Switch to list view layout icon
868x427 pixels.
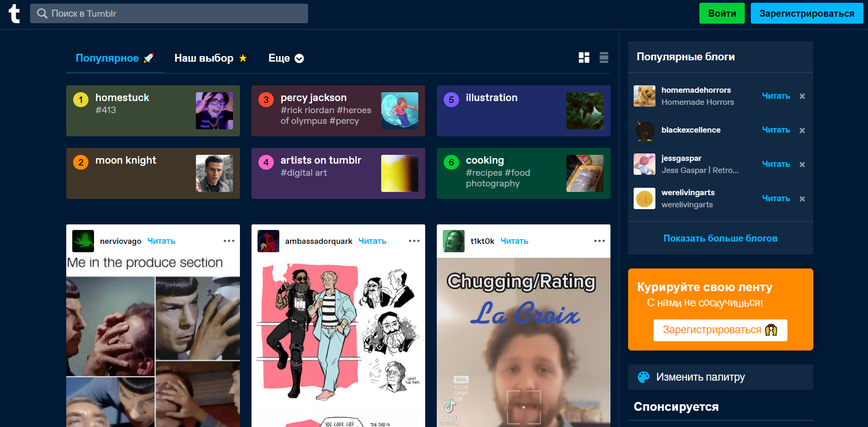click(x=604, y=57)
